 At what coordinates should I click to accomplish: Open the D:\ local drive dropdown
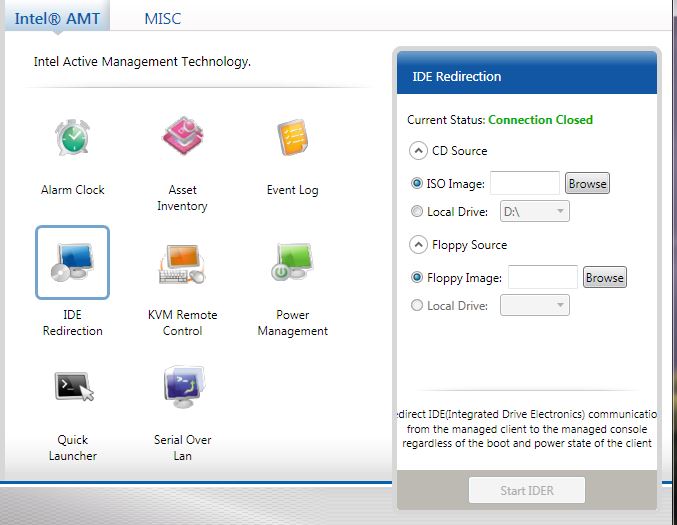535,211
